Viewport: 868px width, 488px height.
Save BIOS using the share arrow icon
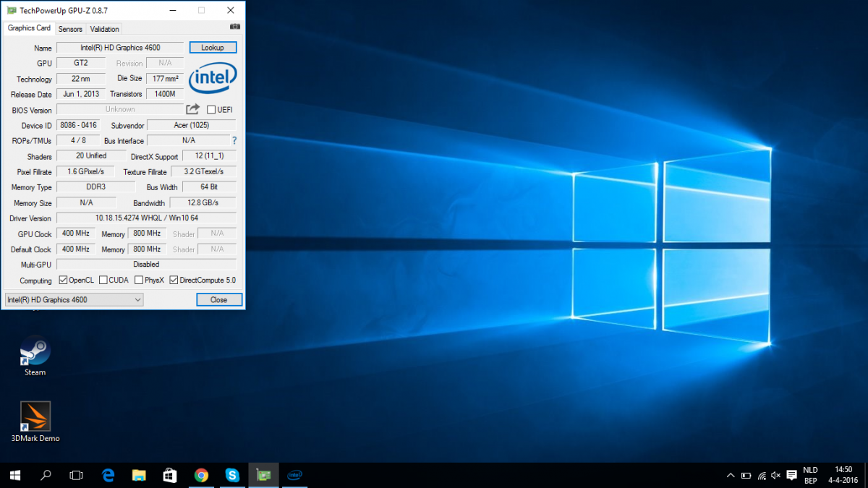point(192,109)
